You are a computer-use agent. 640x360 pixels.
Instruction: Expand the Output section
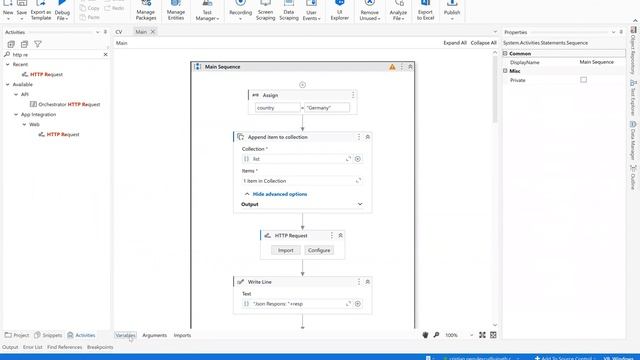coord(360,204)
